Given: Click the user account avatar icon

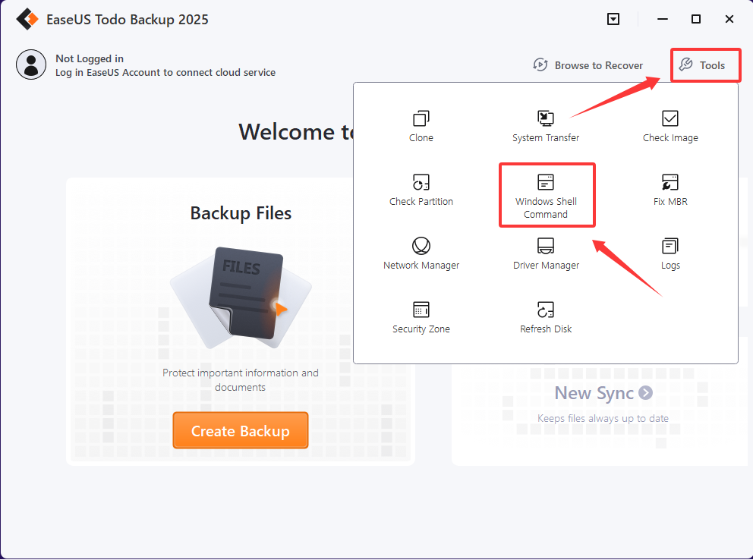Looking at the screenshot, I should [31, 64].
